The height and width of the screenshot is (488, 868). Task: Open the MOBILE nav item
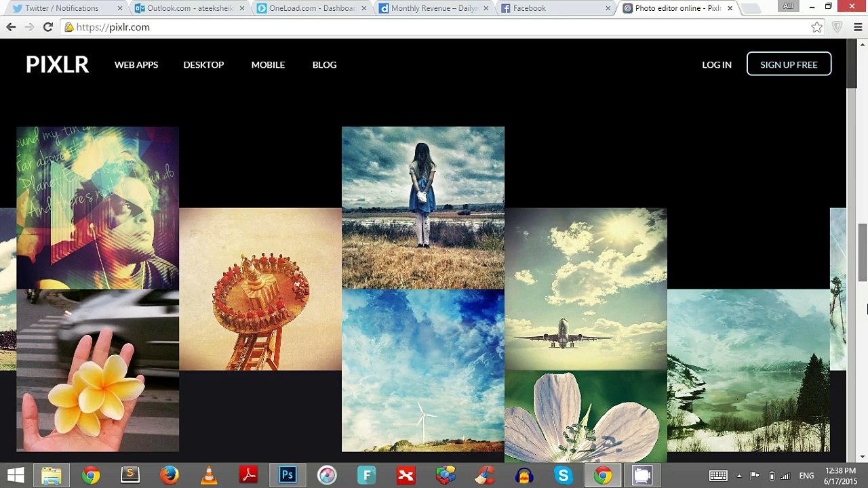click(x=268, y=64)
